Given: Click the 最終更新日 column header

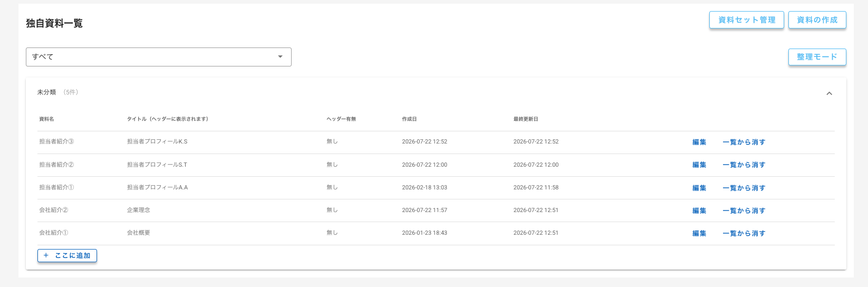Looking at the screenshot, I should pyautogui.click(x=526, y=119).
